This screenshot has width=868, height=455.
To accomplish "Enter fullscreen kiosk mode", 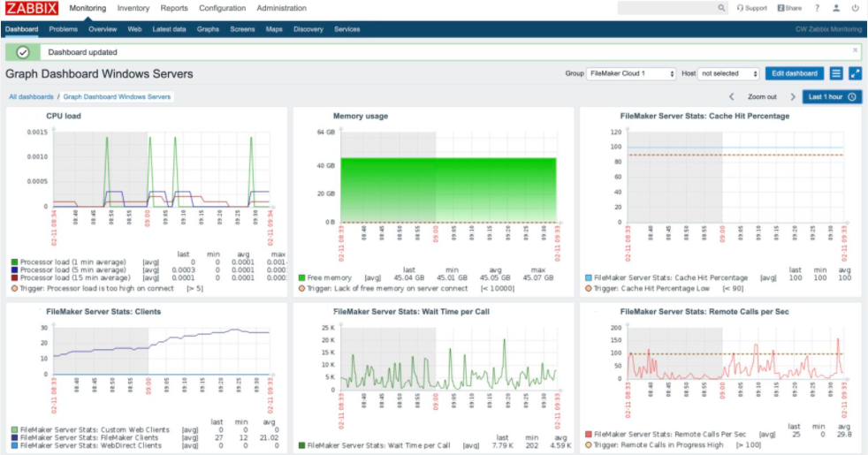I will [855, 73].
